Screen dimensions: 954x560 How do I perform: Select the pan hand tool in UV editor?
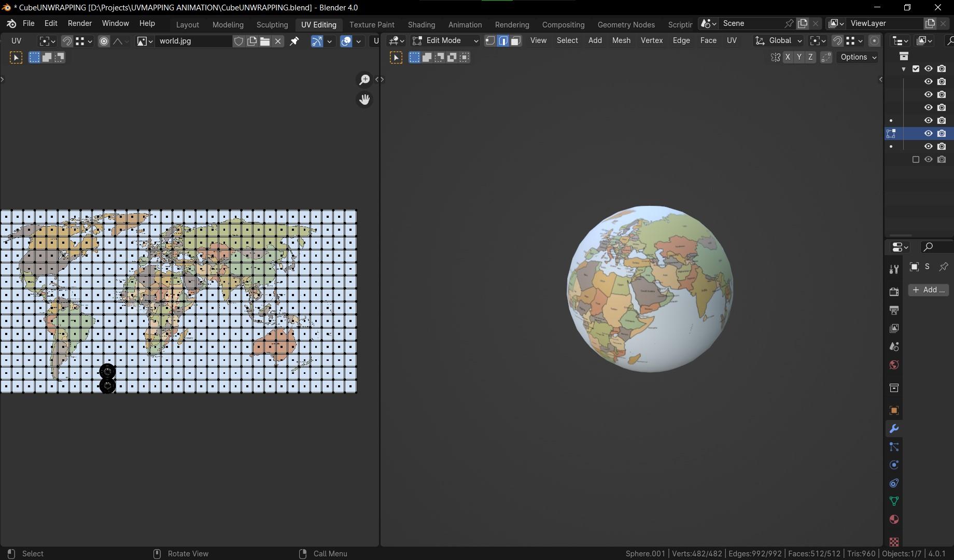[364, 100]
